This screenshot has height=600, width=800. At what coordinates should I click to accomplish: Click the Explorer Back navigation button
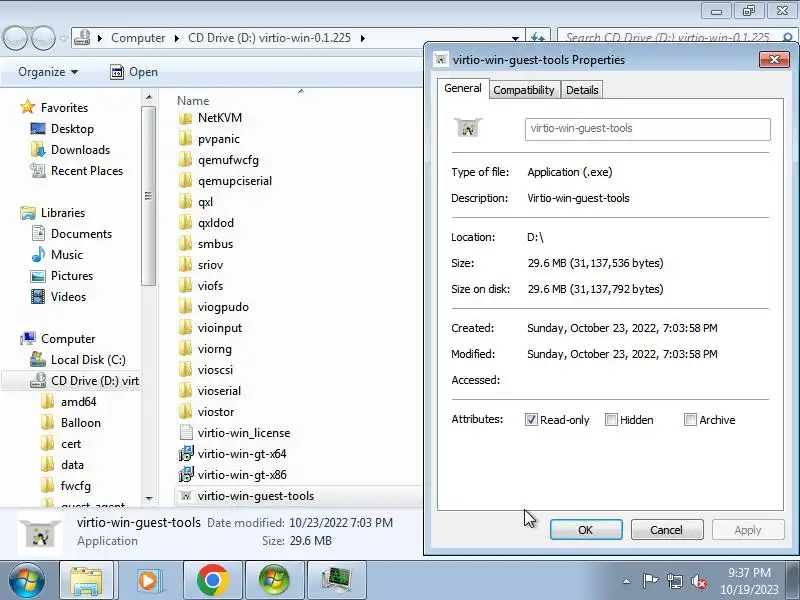click(x=15, y=38)
